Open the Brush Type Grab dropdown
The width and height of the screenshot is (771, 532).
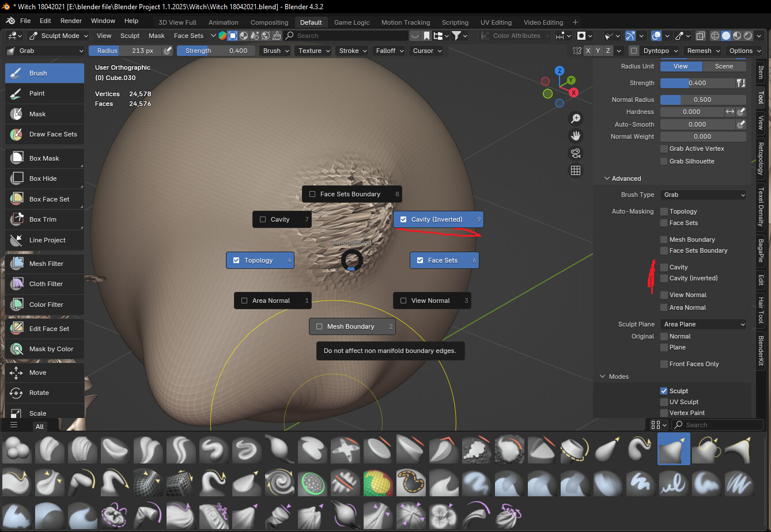click(703, 195)
